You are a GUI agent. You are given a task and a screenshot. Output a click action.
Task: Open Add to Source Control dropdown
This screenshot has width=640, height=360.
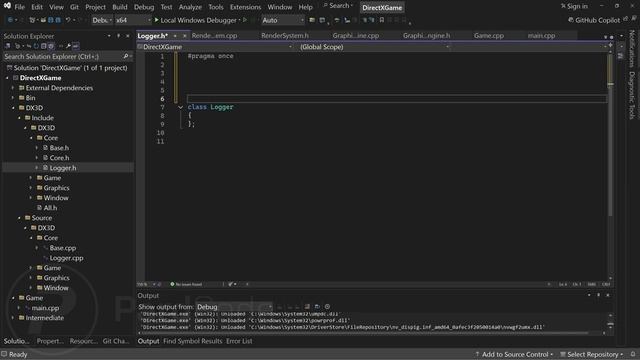[x=515, y=354]
